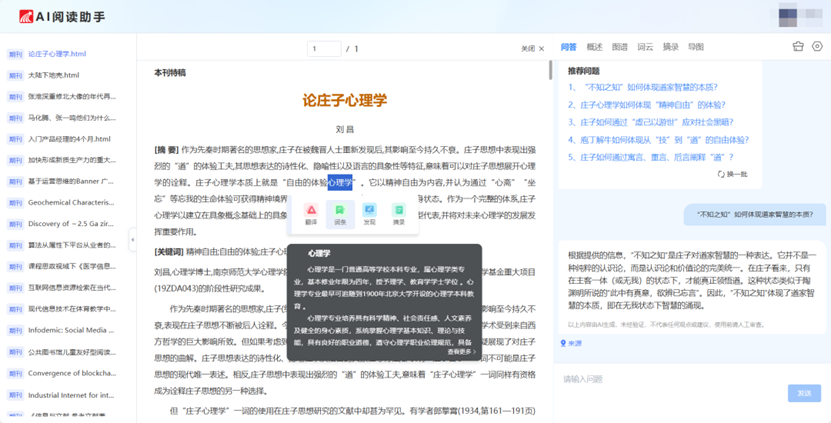Viewport: 831px width, 423px height.
Task: Click the 发现 (discover) icon in popup
Action: [x=369, y=209]
